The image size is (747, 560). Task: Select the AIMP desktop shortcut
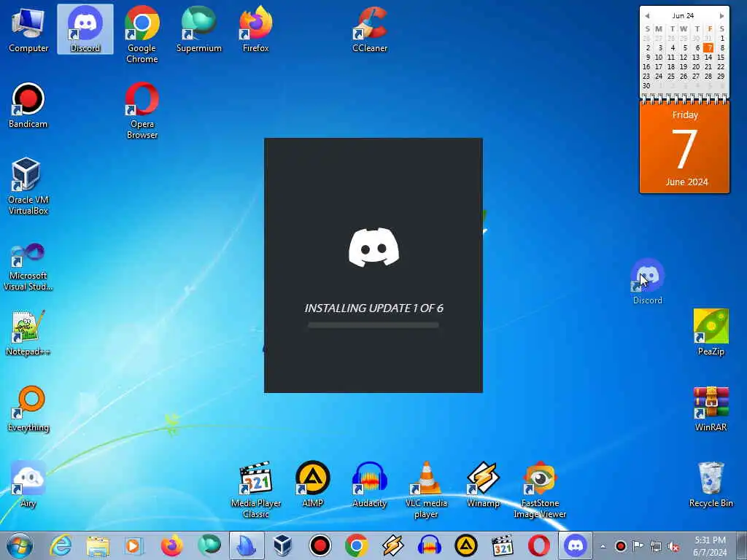pos(312,484)
